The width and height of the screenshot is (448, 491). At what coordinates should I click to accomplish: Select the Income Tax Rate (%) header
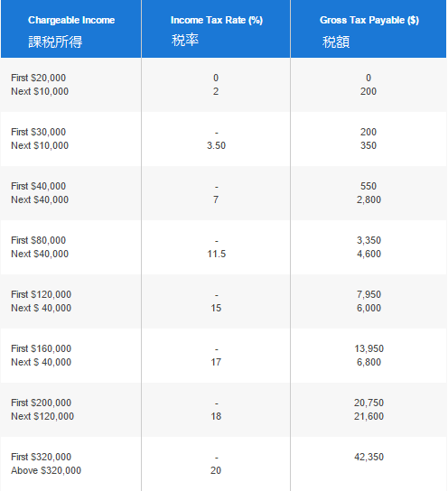pyautogui.click(x=217, y=20)
